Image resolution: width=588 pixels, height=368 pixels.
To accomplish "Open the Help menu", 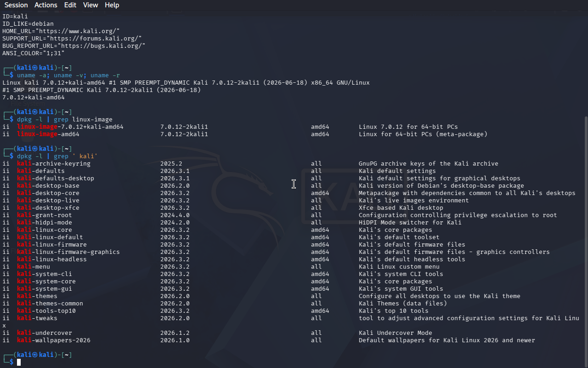I will point(112,5).
